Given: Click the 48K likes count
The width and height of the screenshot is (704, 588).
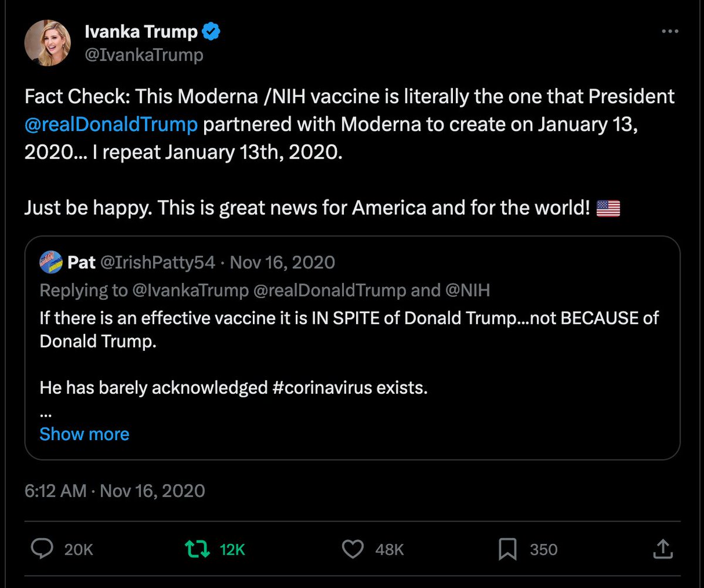Looking at the screenshot, I should coord(390,549).
